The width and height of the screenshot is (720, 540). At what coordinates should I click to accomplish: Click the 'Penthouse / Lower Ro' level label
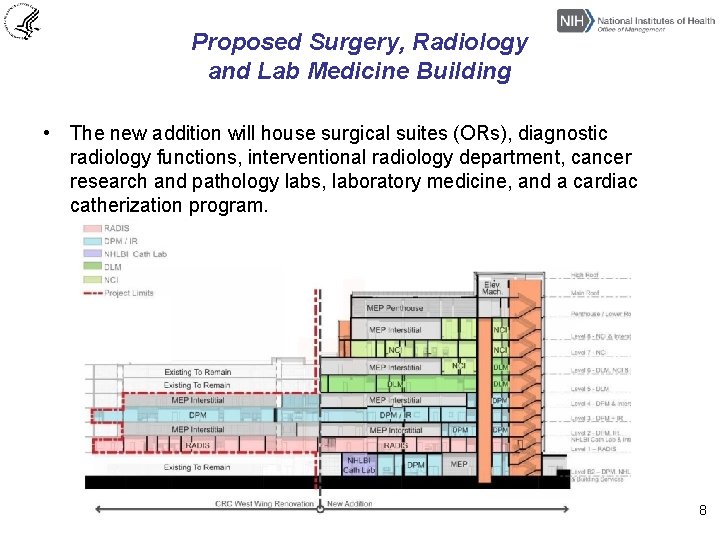601,314
